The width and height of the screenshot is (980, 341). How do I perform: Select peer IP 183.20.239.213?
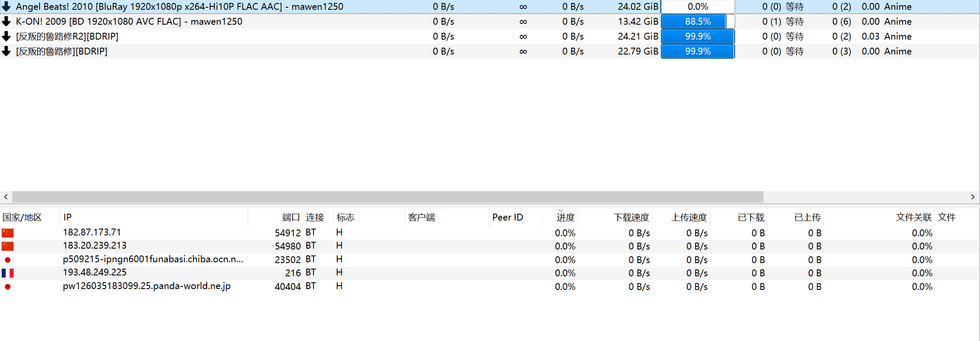95,246
